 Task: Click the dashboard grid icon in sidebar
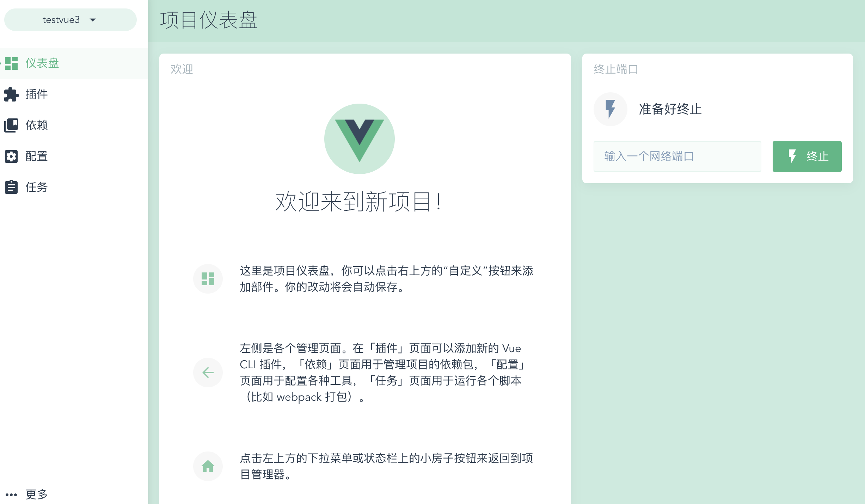[11, 63]
